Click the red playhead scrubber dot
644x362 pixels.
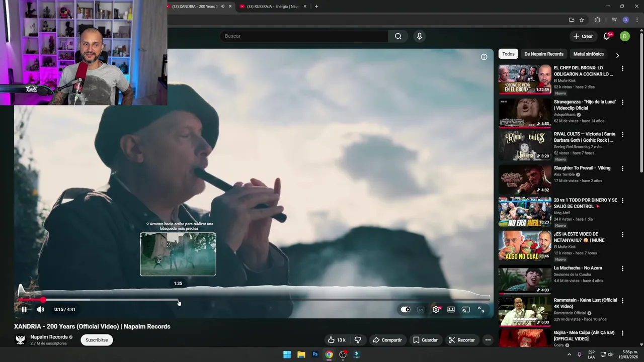(43, 300)
